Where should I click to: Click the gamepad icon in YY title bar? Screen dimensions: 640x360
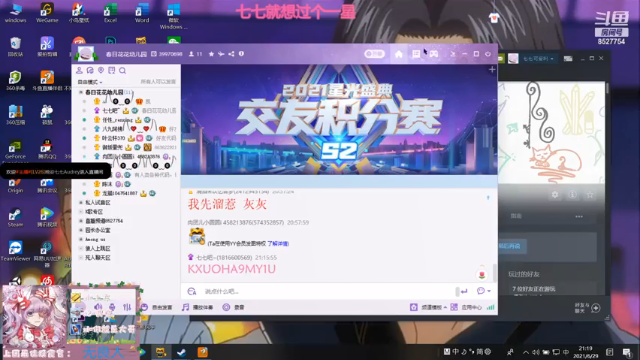click(x=433, y=54)
